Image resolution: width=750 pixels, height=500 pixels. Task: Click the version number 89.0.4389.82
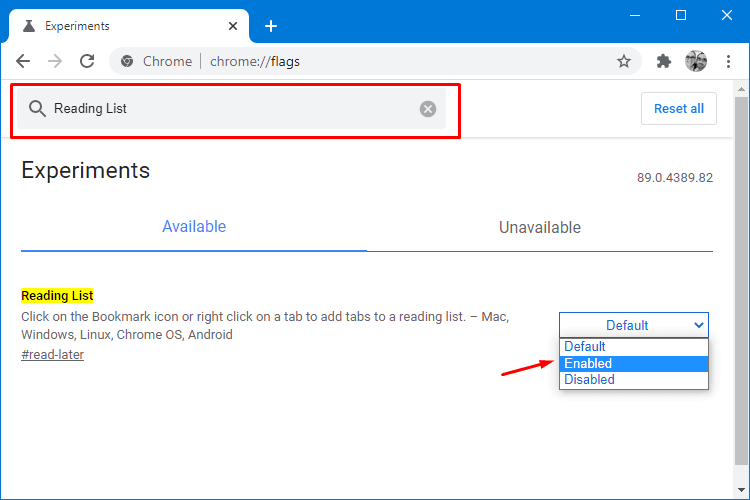(x=674, y=178)
